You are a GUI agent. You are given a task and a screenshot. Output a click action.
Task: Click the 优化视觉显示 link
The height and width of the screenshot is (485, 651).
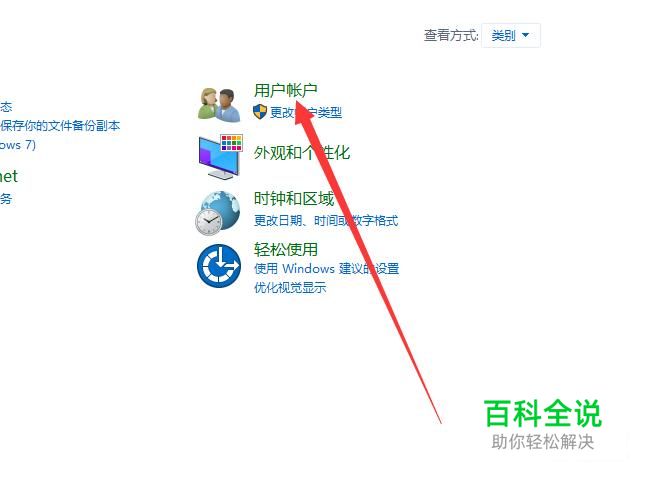(x=290, y=287)
